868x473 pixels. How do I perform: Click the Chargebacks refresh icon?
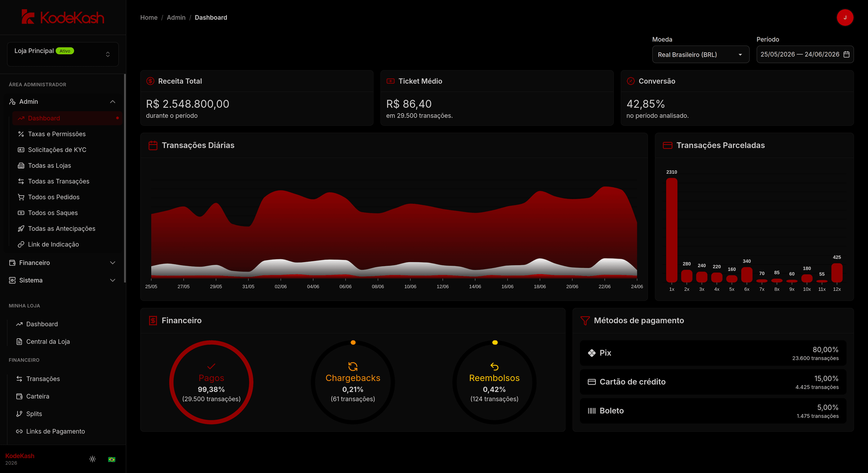(x=353, y=366)
